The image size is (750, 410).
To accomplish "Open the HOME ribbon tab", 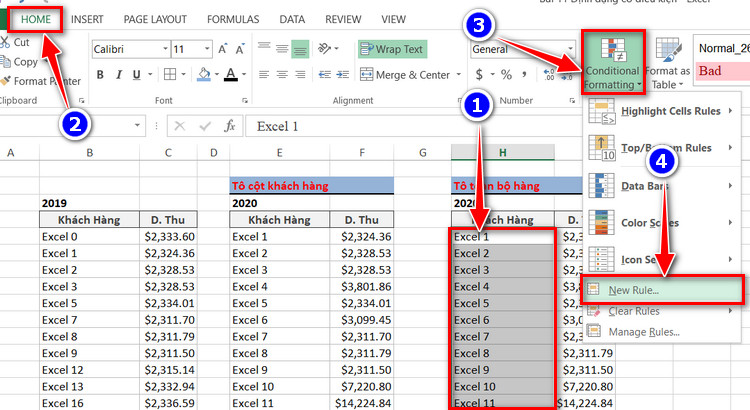I will 35,20.
